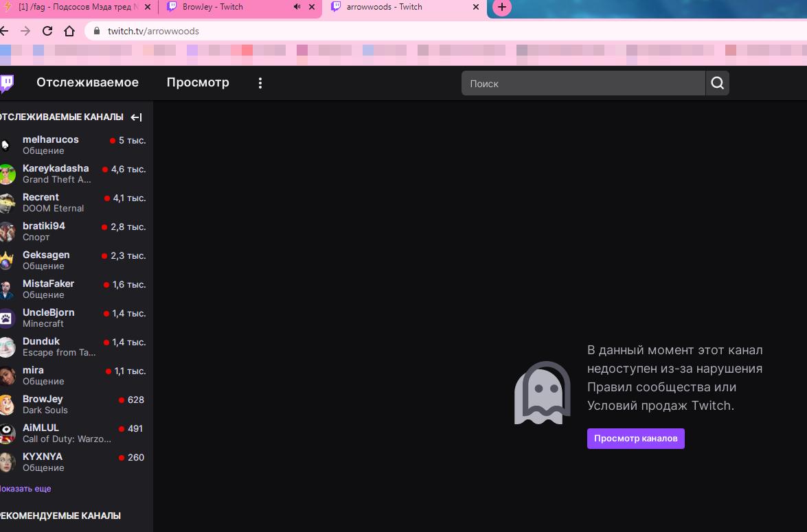Click the Geksagen channel name
Viewport: 807px width, 532px height.
pos(46,255)
